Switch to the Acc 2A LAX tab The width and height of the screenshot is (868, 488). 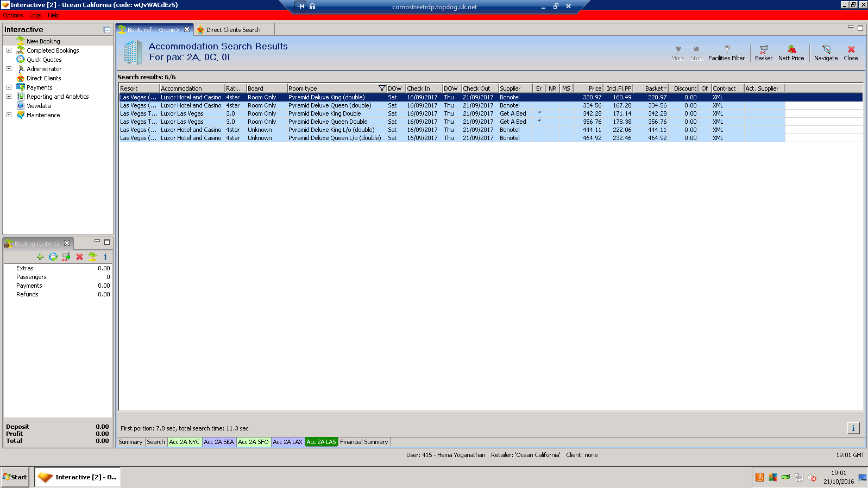click(x=287, y=442)
